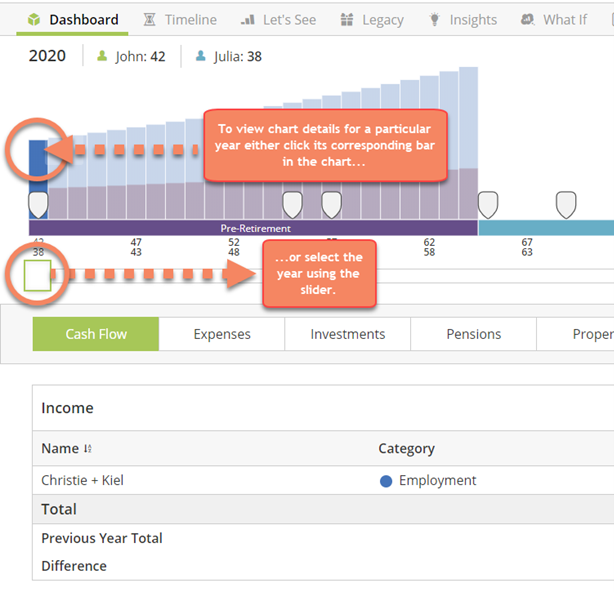Show the Property section
The width and height of the screenshot is (614, 592).
click(x=576, y=334)
